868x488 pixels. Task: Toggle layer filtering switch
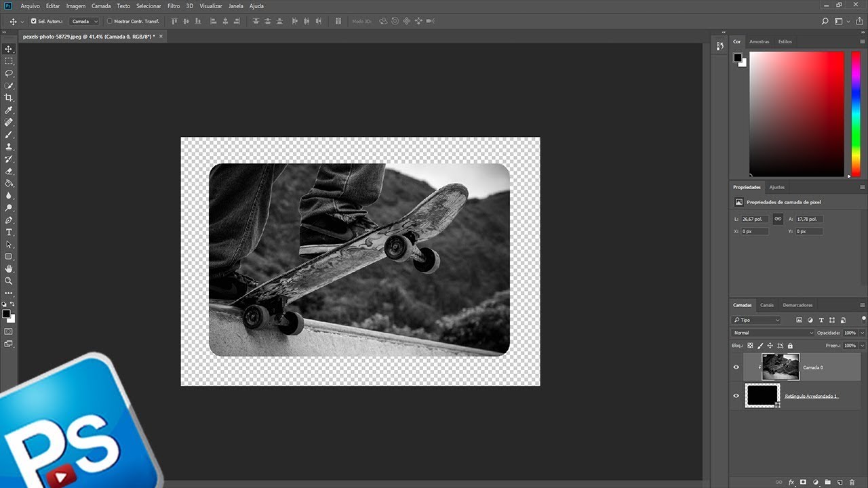(863, 319)
